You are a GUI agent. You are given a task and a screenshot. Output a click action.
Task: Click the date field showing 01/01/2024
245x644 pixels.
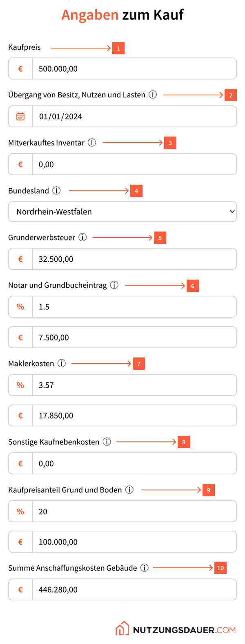point(134,117)
